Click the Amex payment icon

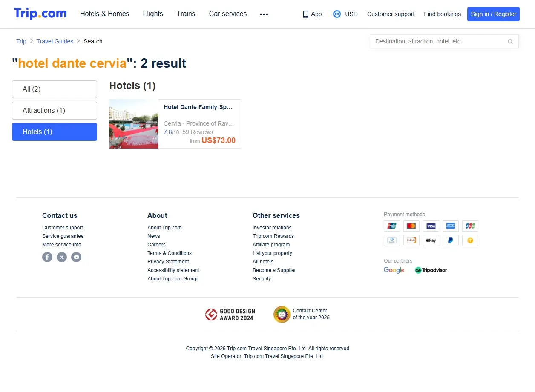click(451, 226)
